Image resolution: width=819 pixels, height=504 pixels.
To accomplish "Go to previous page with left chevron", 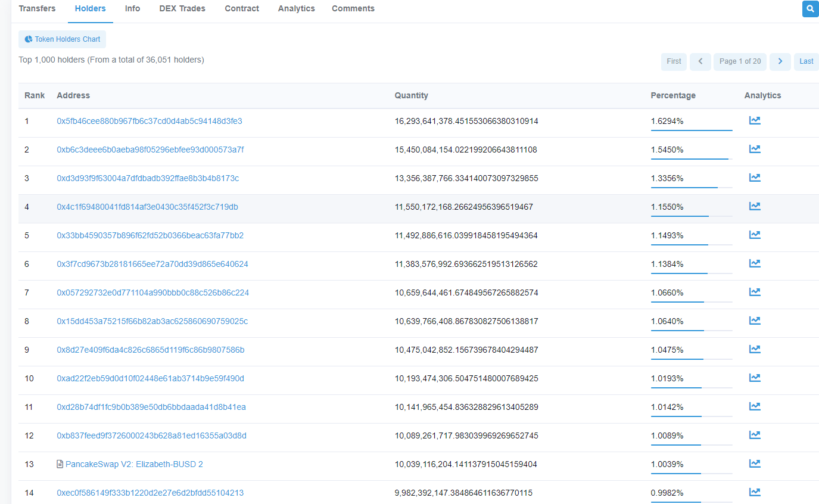I will pos(700,61).
